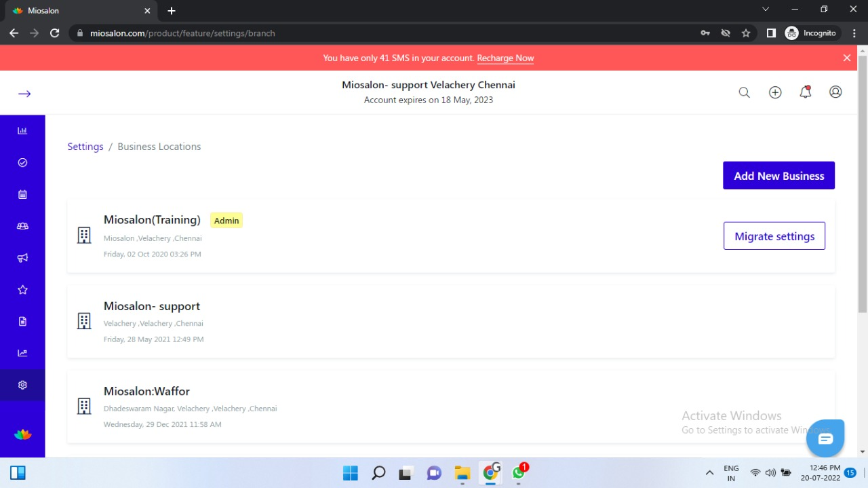Screen dimensions: 868x488
Task: Expand the sidebar with the arrow icon
Action: pos(24,94)
